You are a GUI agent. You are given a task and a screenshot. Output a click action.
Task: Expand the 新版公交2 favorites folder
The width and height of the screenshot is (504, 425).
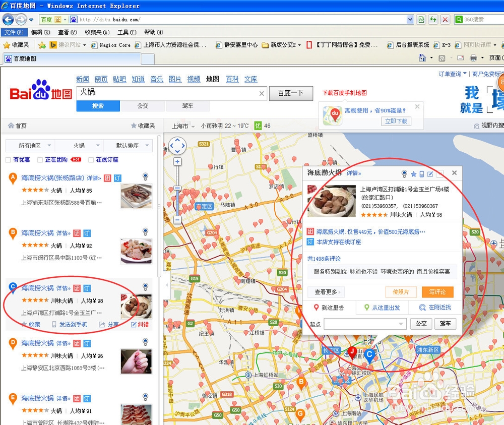click(281, 45)
